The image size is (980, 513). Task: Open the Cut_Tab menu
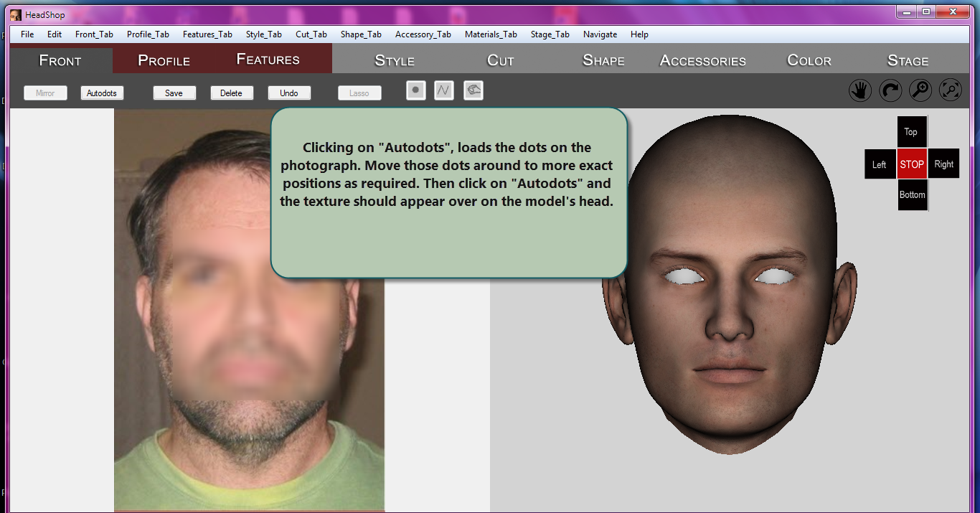[311, 34]
